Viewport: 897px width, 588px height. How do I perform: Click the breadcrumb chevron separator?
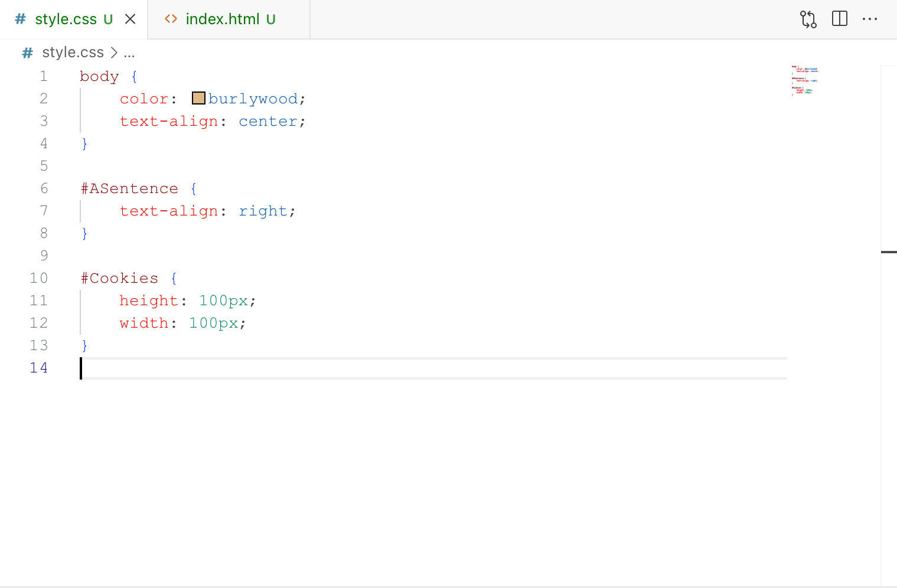pos(114,53)
